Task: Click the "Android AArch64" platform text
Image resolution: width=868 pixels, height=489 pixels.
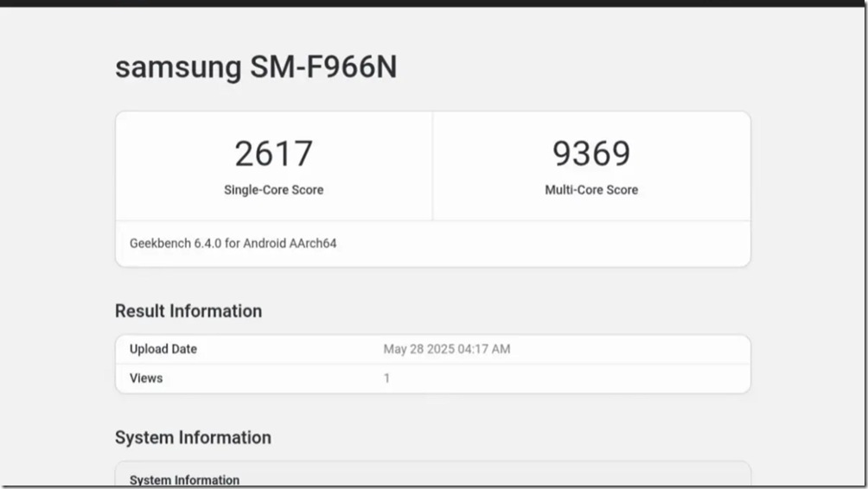Action: pos(290,244)
